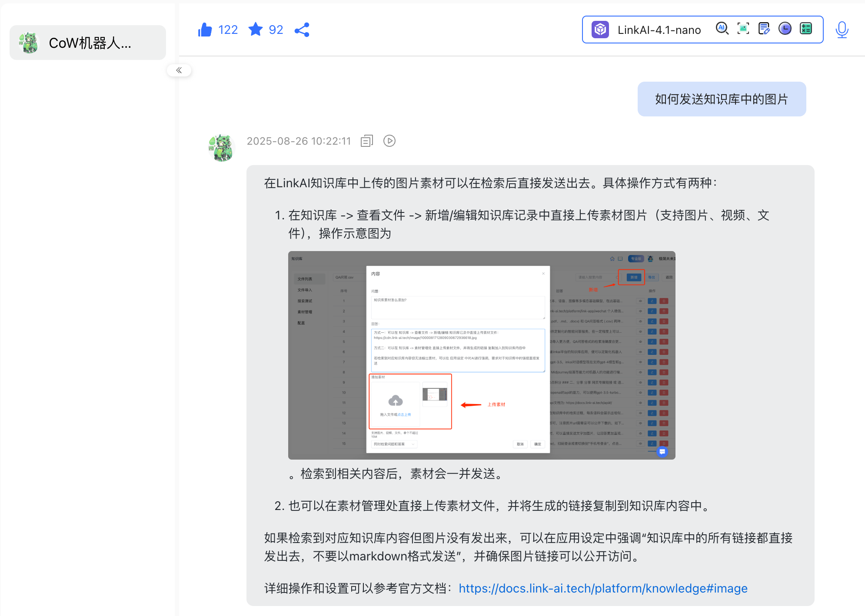
Task: Click the LinkAI-4.1-nano model name
Action: pos(659,30)
